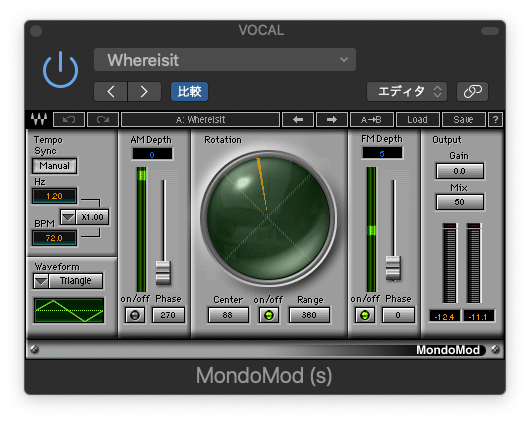Click the left peak readout -12.4
The image size is (530, 423).
pyautogui.click(x=444, y=317)
